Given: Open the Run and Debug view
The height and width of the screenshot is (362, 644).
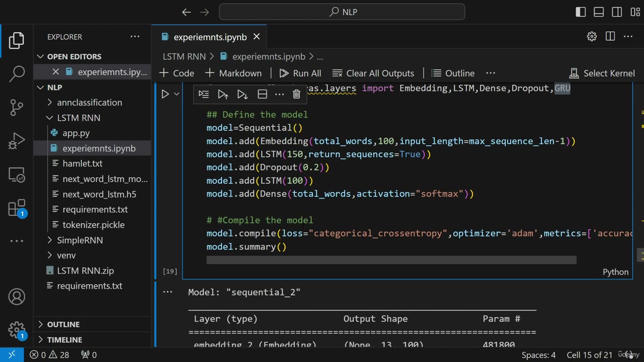Looking at the screenshot, I should tap(17, 141).
